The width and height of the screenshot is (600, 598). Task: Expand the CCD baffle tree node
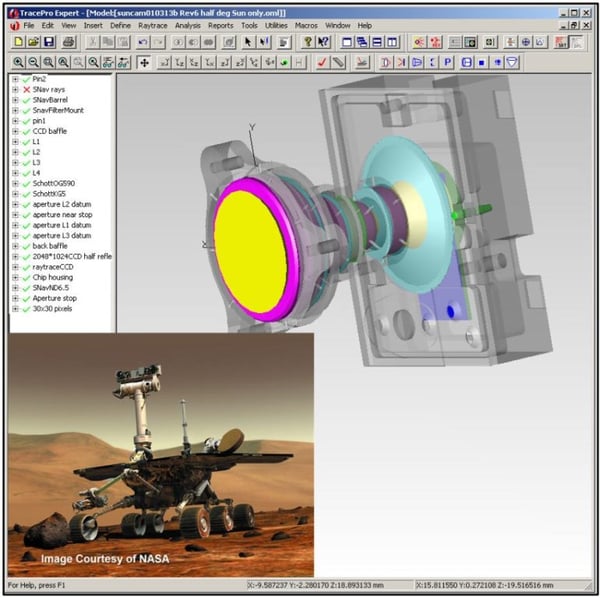(15, 131)
